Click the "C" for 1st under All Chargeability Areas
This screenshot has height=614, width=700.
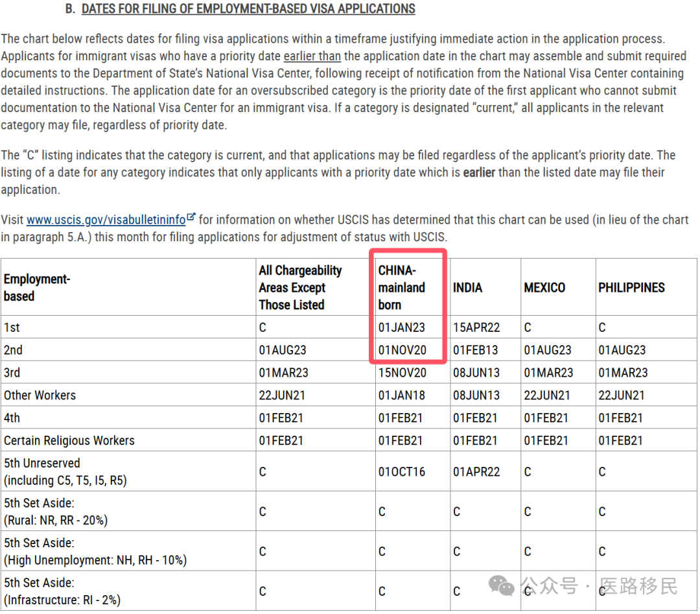[x=262, y=327]
